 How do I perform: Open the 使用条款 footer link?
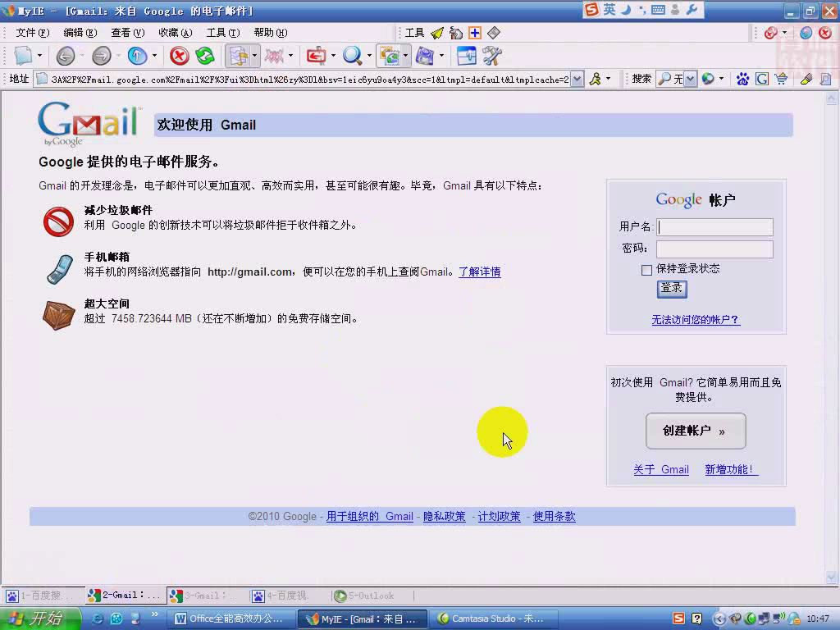(554, 517)
